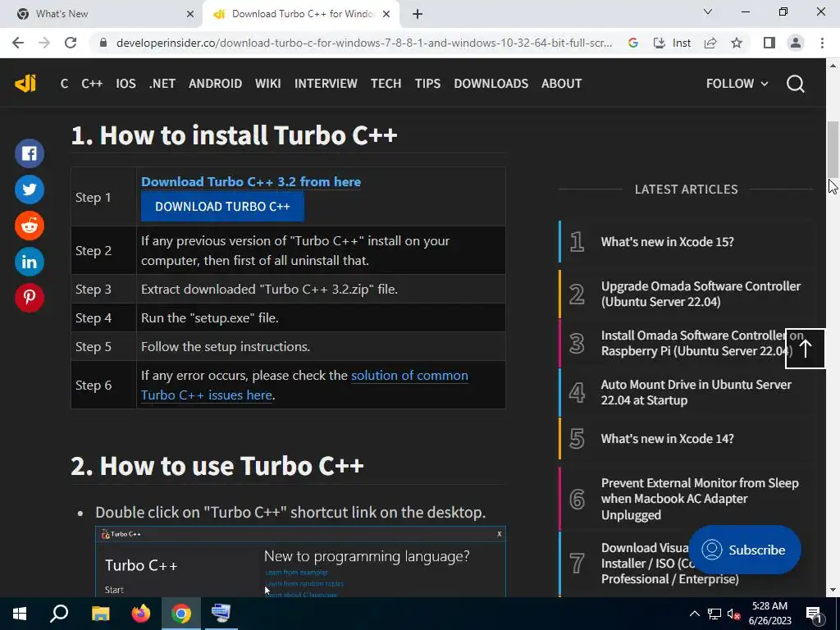
Task: Share page on Pinterest icon
Action: point(30,297)
